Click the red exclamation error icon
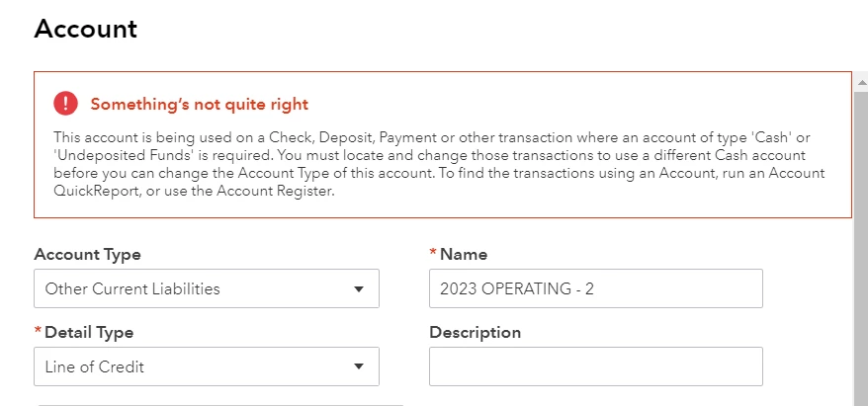The height and width of the screenshot is (406, 868). (65, 104)
